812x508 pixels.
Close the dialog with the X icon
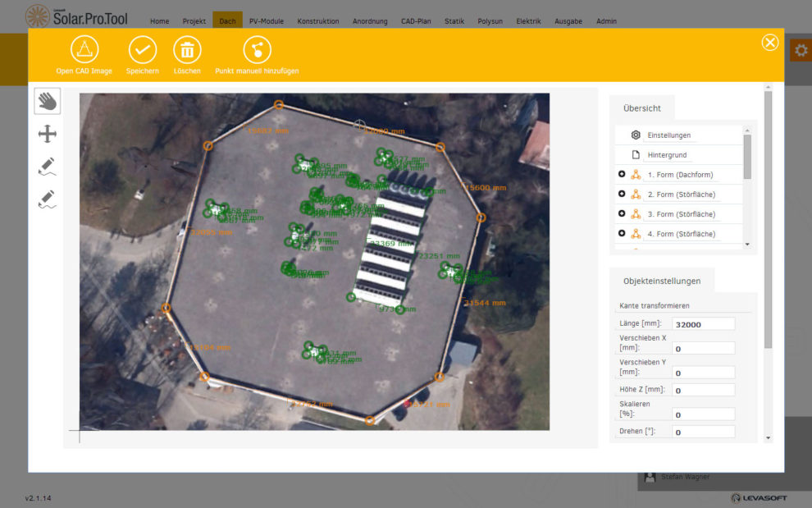click(769, 43)
